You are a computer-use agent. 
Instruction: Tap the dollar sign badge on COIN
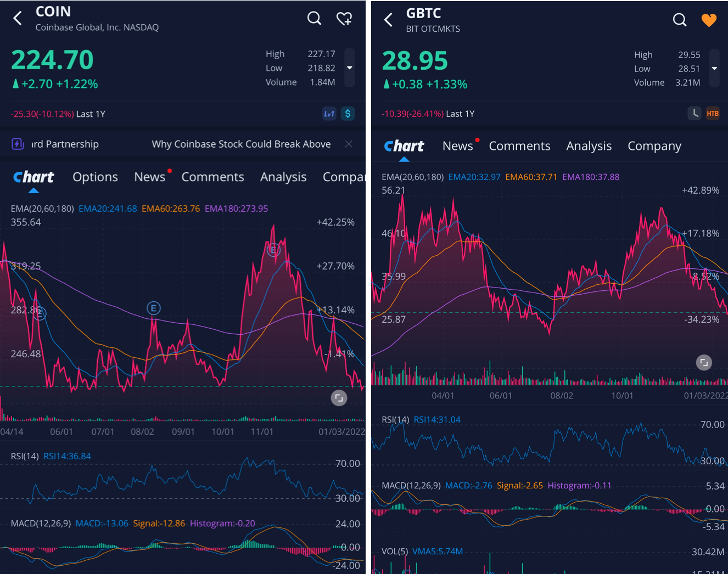pos(348,114)
